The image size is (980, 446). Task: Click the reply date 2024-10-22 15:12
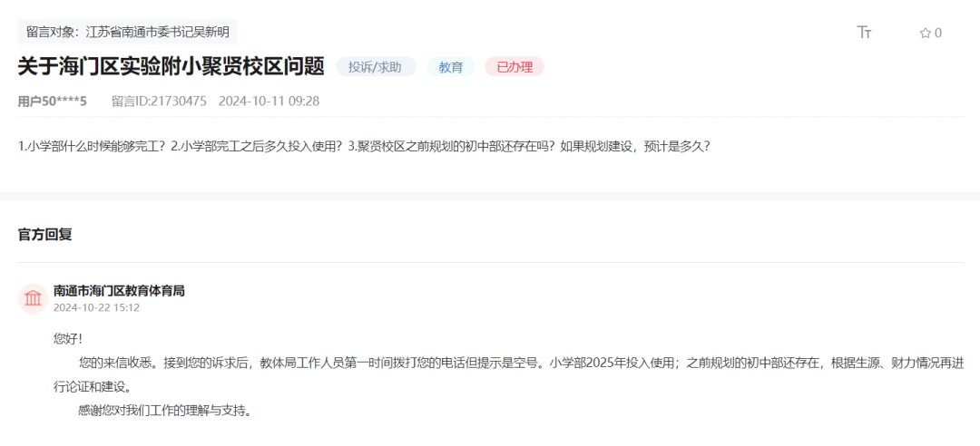[x=96, y=308]
